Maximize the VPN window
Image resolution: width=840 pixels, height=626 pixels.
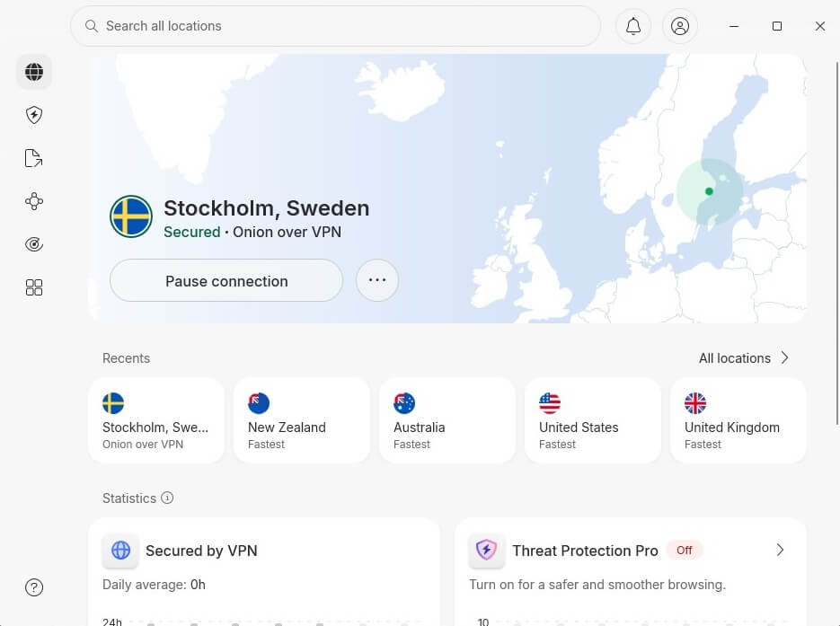[x=777, y=26]
